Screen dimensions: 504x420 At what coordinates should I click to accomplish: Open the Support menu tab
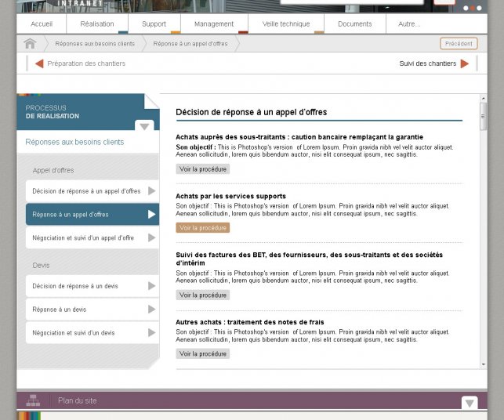154,24
